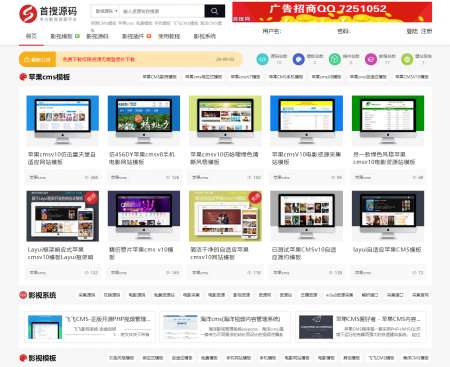Open the search category dropdown
This screenshot has height=367, width=450.
(106, 11)
